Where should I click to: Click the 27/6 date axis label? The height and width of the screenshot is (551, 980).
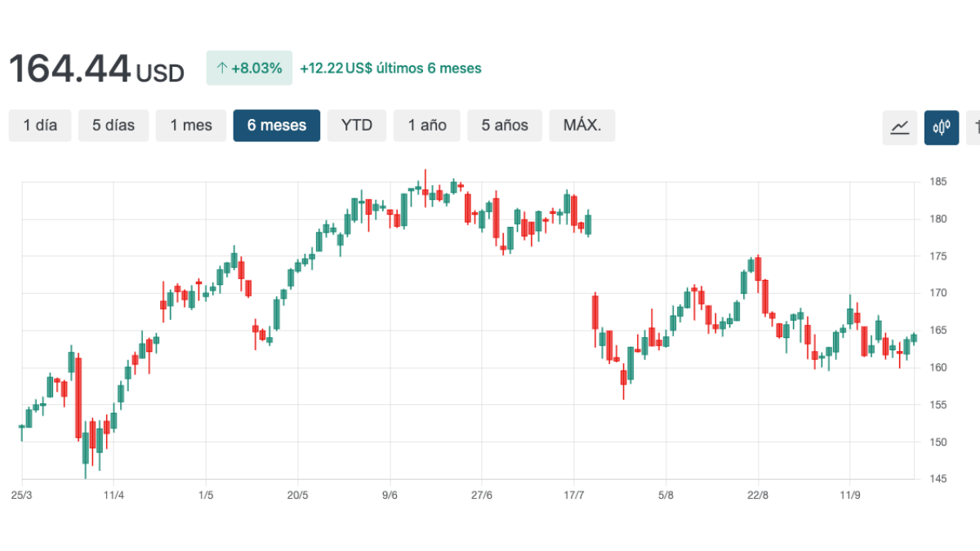click(482, 495)
